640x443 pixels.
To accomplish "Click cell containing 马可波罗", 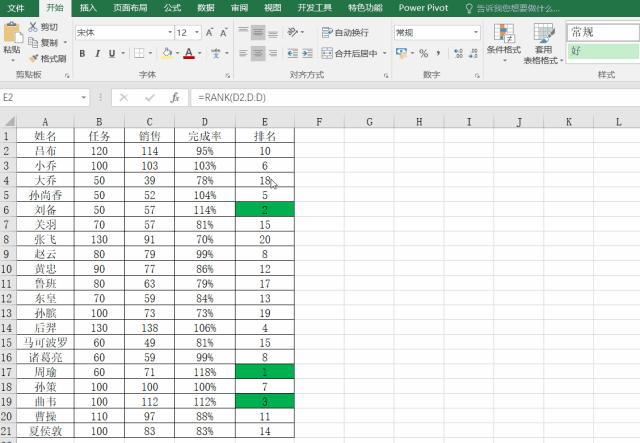I will point(45,343).
